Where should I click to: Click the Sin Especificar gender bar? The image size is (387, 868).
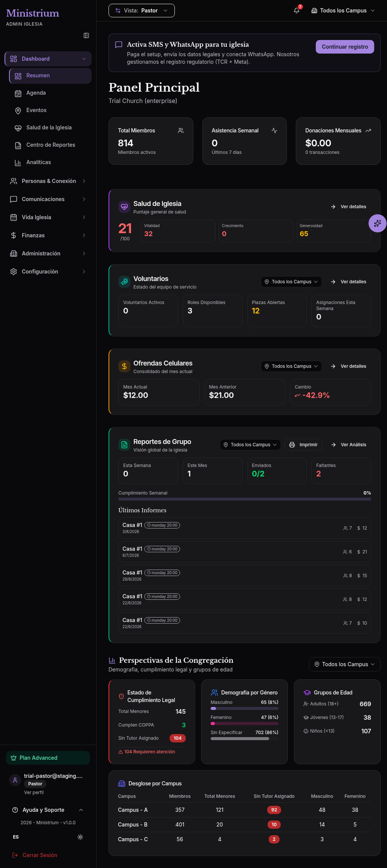tap(245, 739)
